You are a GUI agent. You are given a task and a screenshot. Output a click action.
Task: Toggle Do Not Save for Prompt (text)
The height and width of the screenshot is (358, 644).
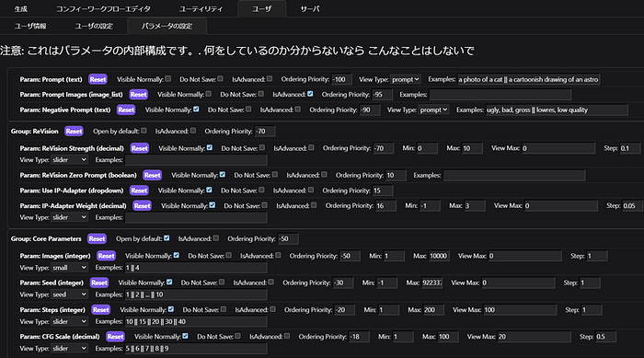[221, 79]
